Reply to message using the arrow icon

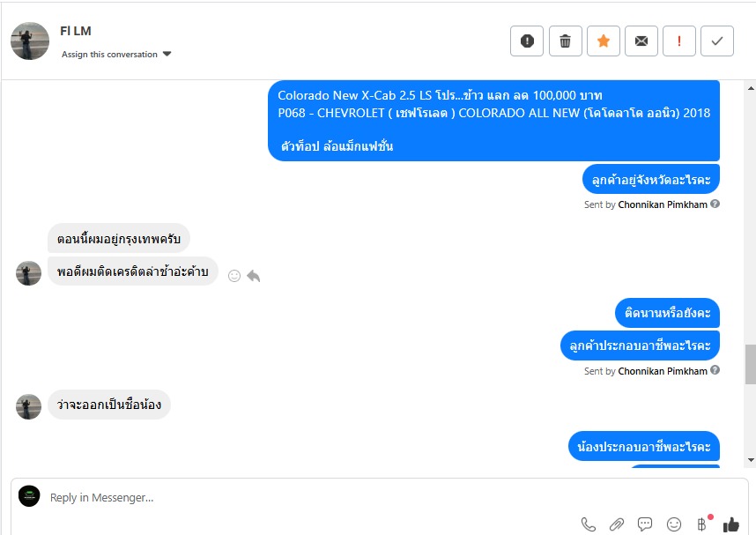254,276
